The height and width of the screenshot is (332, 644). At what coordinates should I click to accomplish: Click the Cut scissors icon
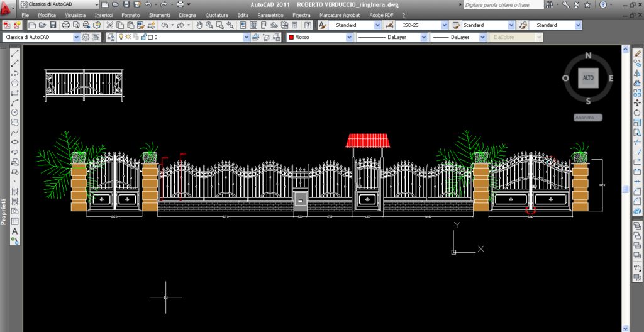[x=109, y=25]
